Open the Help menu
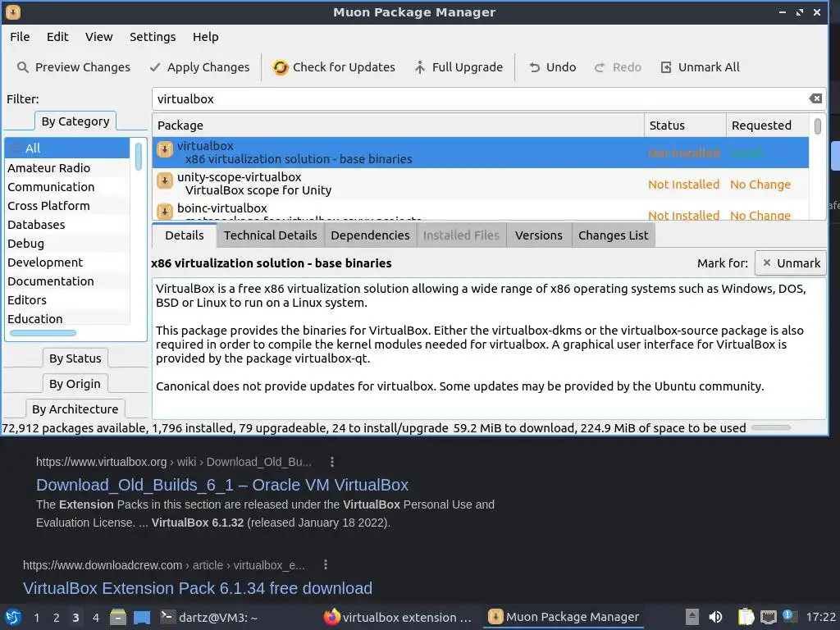Screen dimensions: 840x630 point(206,37)
